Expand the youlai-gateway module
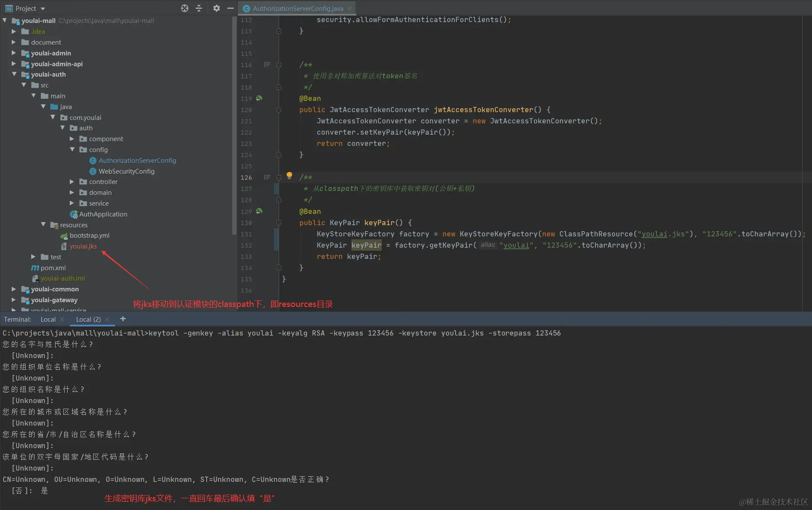The height and width of the screenshot is (510, 812). coord(14,300)
